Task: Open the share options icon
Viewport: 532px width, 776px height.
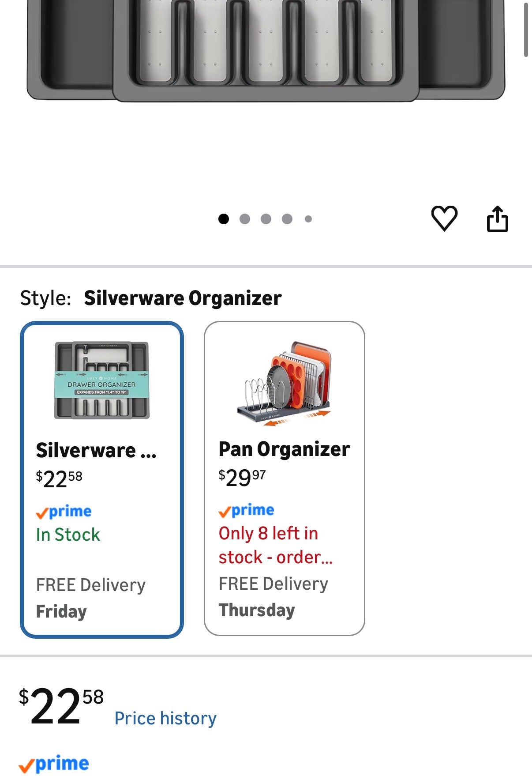Action: (x=498, y=218)
